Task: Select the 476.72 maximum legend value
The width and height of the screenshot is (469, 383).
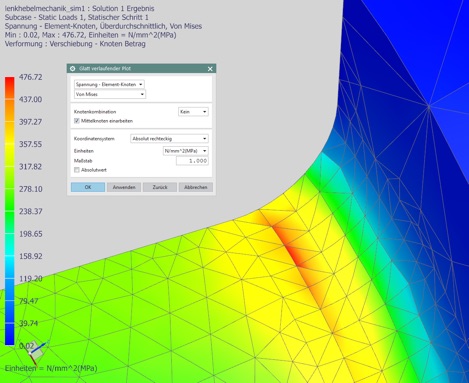Action: [31, 77]
